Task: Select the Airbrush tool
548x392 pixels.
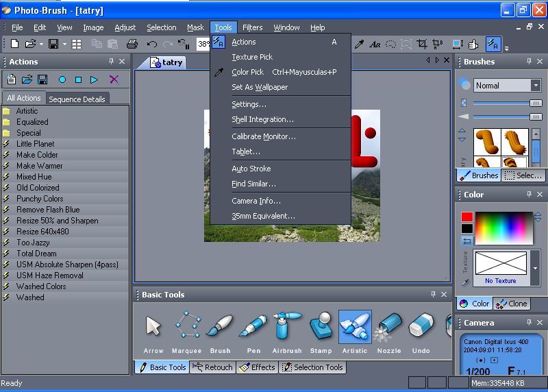Action: tap(287, 332)
